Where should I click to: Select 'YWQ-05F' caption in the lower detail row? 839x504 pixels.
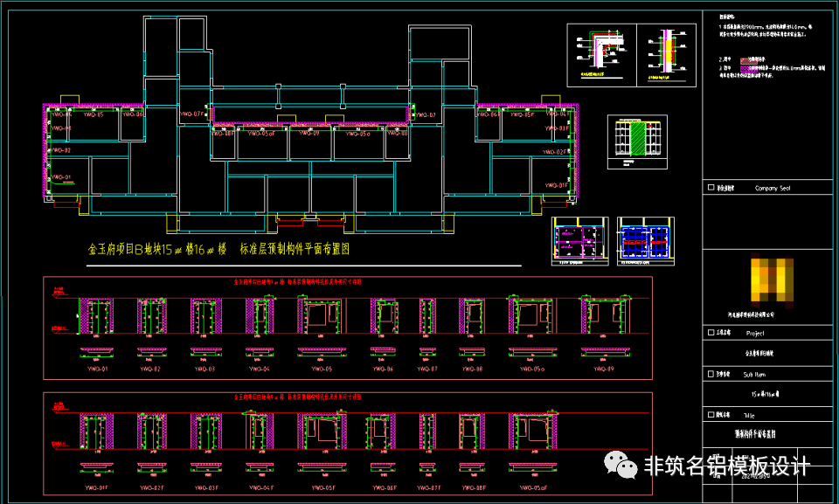323,488
